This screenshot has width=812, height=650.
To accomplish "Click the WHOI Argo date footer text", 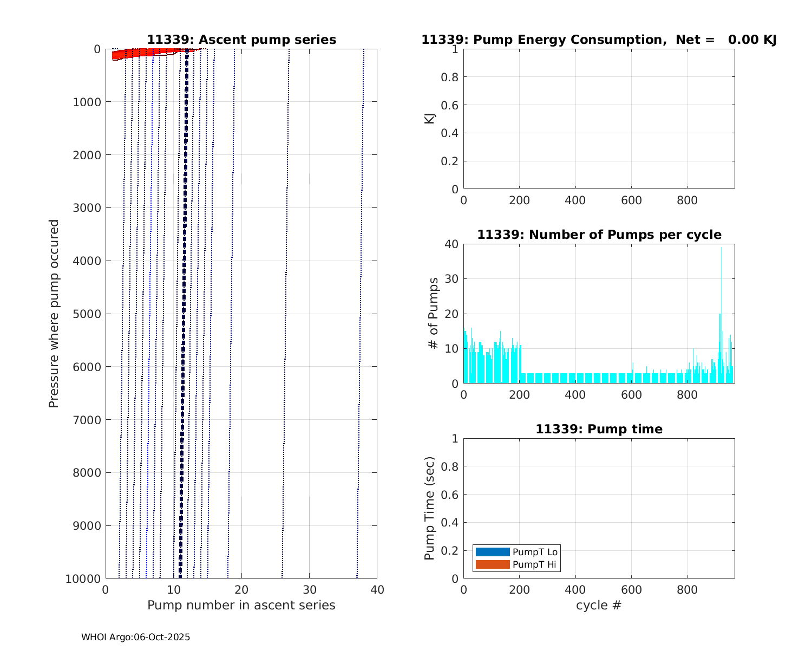I will 135,638.
